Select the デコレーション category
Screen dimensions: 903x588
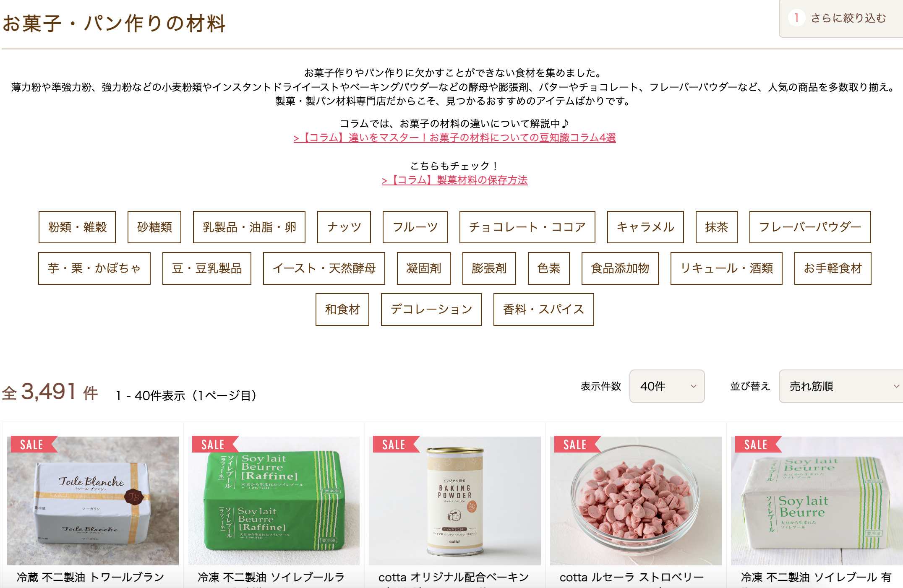[431, 309]
